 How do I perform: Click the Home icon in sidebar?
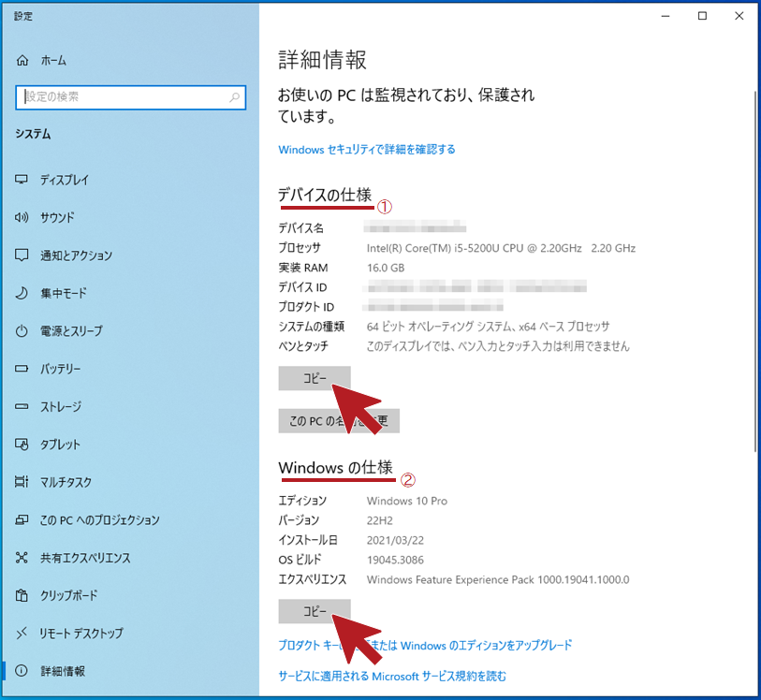(x=22, y=60)
